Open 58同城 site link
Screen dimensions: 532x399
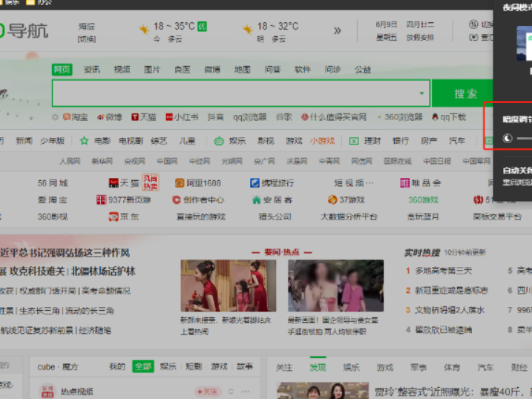point(53,183)
